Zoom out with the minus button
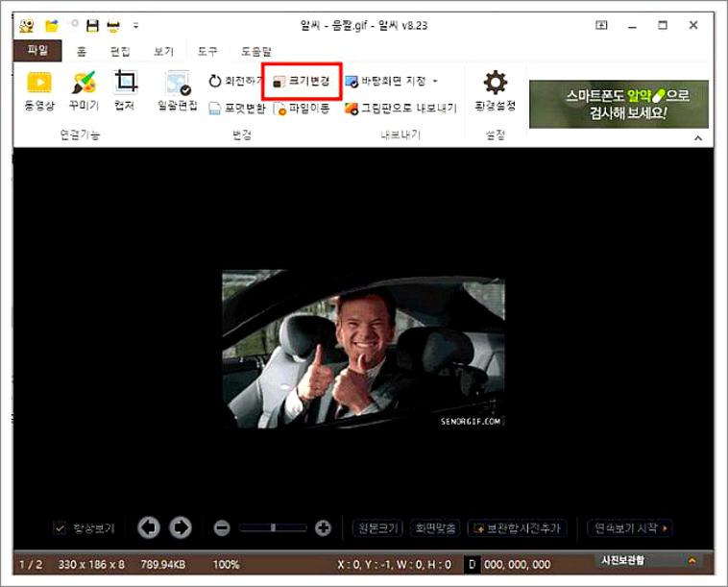The height and width of the screenshot is (587, 728). pos(222,528)
